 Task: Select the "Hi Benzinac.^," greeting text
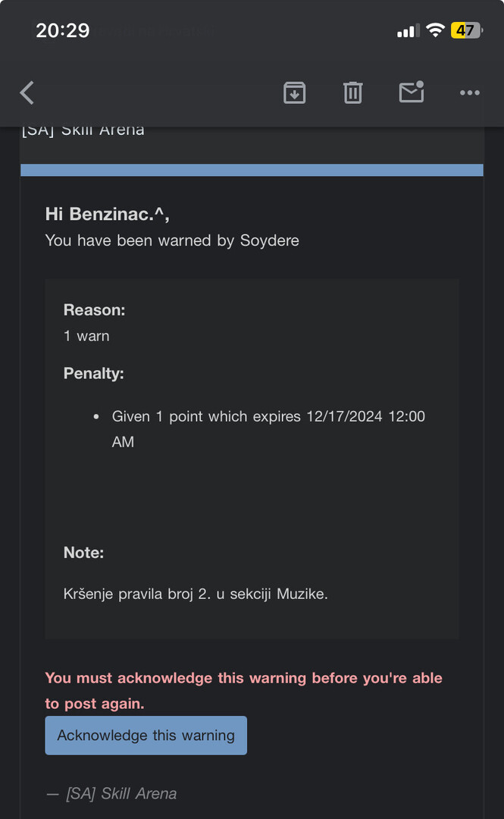(107, 214)
